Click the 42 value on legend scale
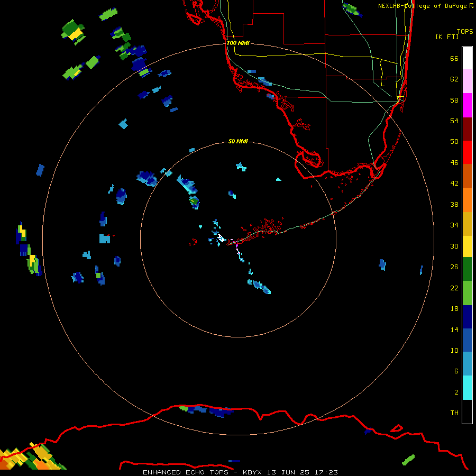476x476 pixels. (454, 184)
